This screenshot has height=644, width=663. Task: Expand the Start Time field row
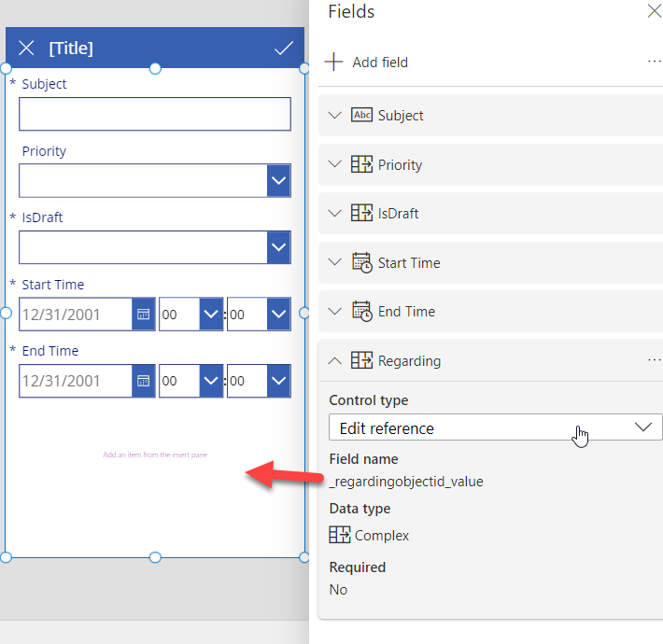335,262
